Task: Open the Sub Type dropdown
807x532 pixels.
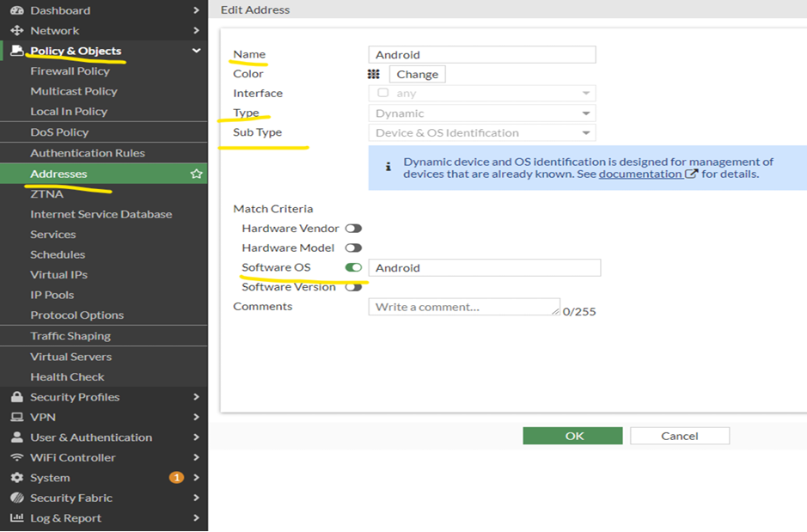Action: tap(482, 132)
